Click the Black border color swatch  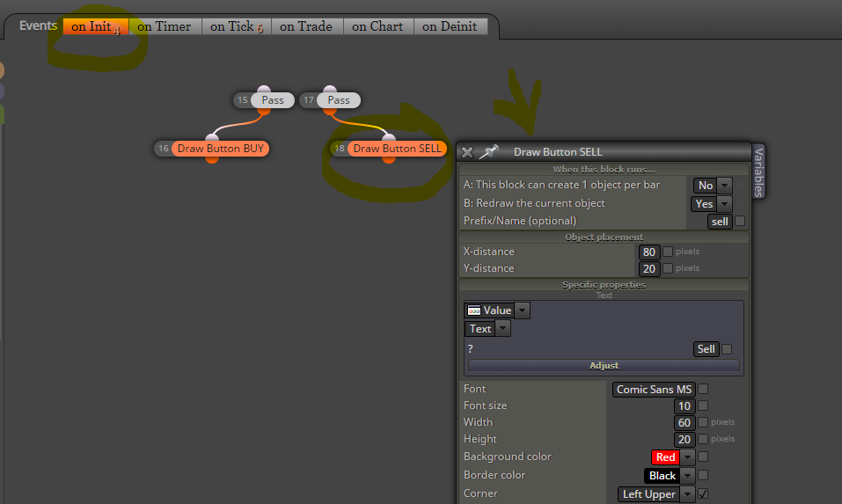pyautogui.click(x=663, y=476)
